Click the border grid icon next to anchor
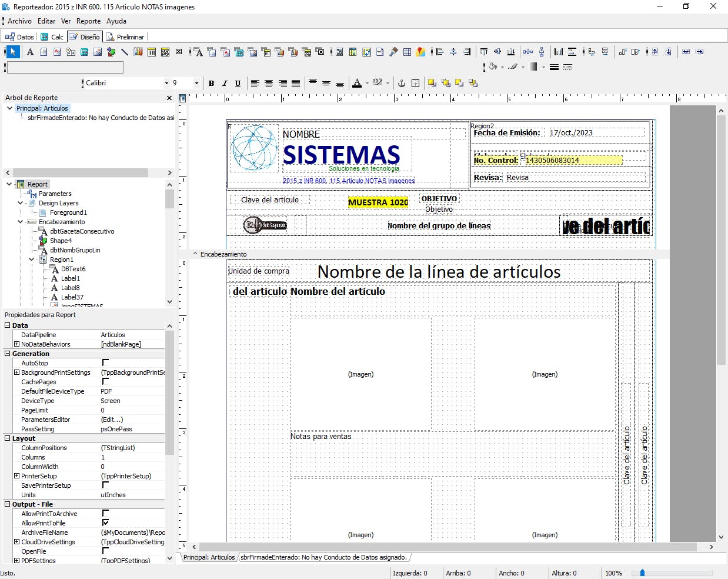728x579 pixels. [416, 83]
